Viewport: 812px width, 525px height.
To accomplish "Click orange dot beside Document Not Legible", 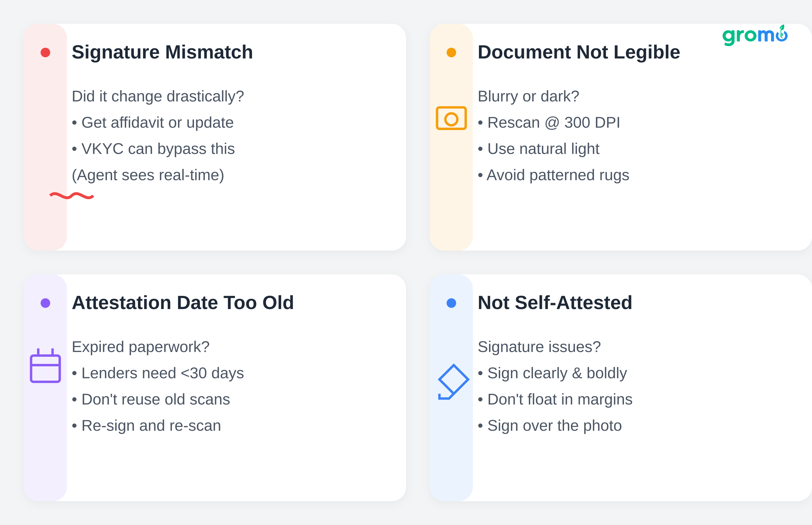I will click(451, 52).
